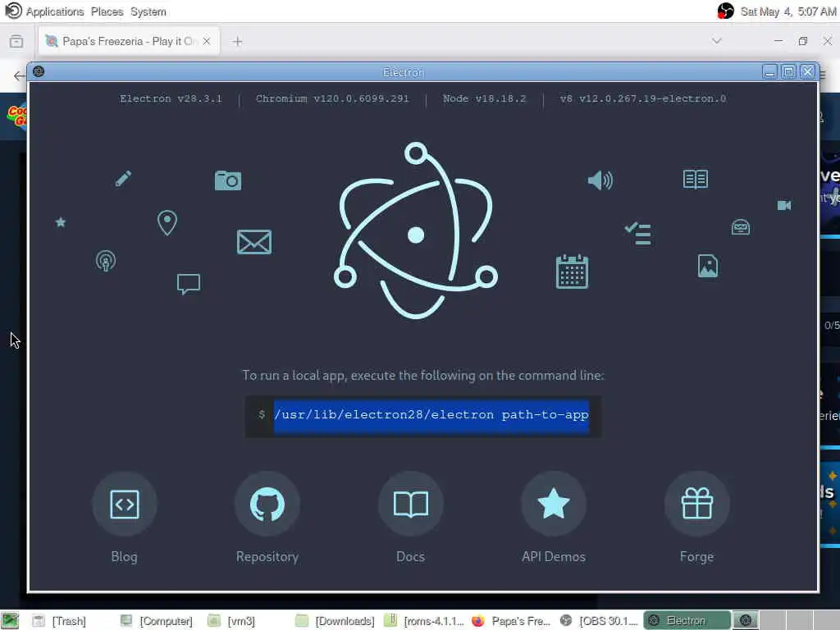
Task: Switch to the roms-4.1.1 taskbar window
Action: coord(424,621)
